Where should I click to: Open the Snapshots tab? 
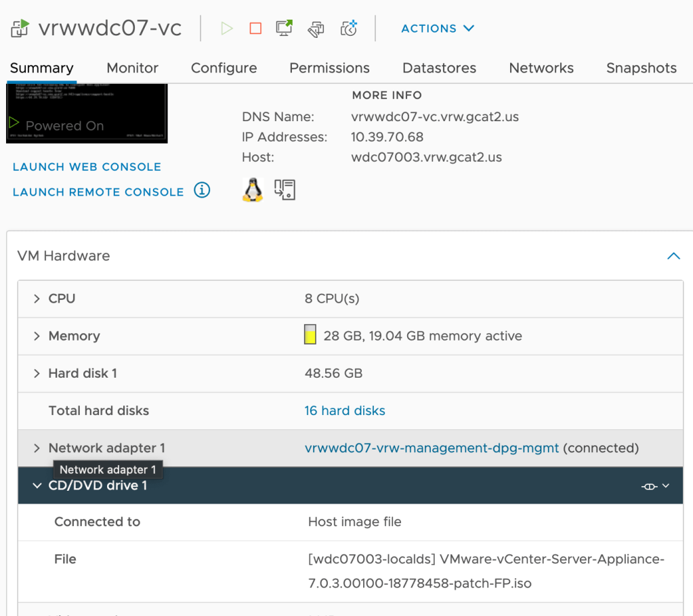[x=641, y=68]
